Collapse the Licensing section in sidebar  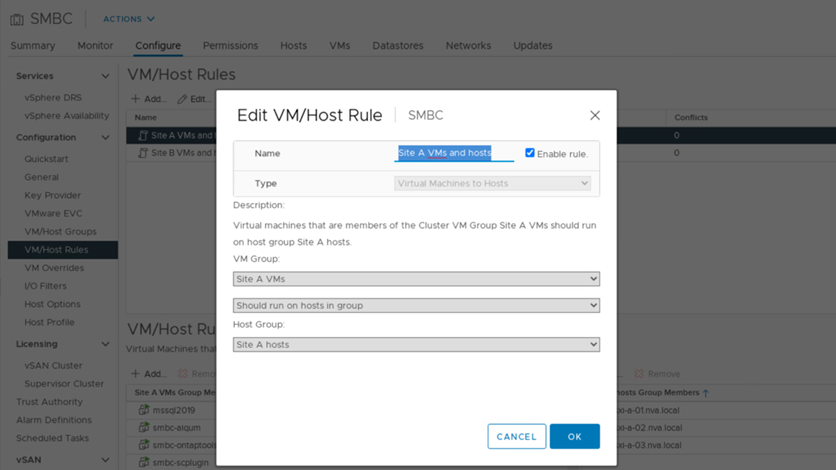[x=105, y=344]
